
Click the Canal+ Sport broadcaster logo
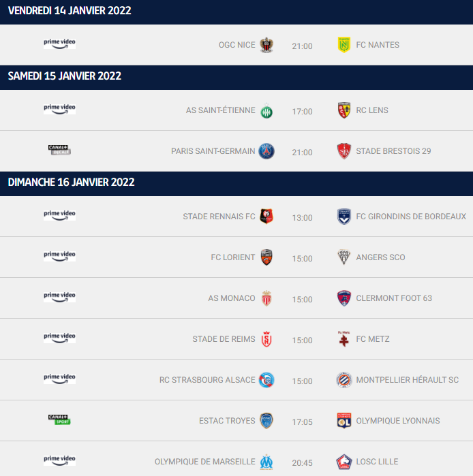(59, 419)
